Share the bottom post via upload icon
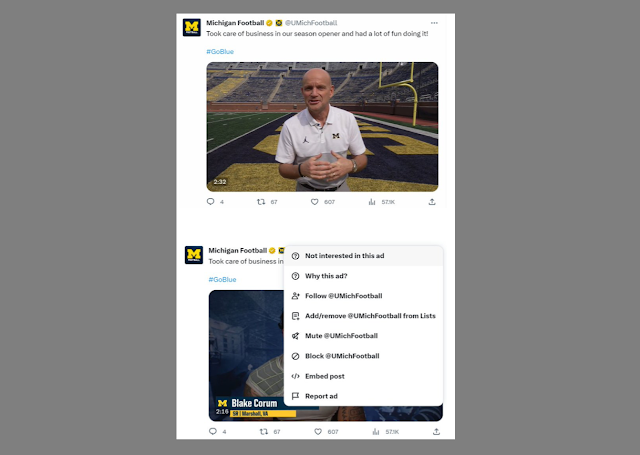The image size is (640, 455). coord(436,431)
